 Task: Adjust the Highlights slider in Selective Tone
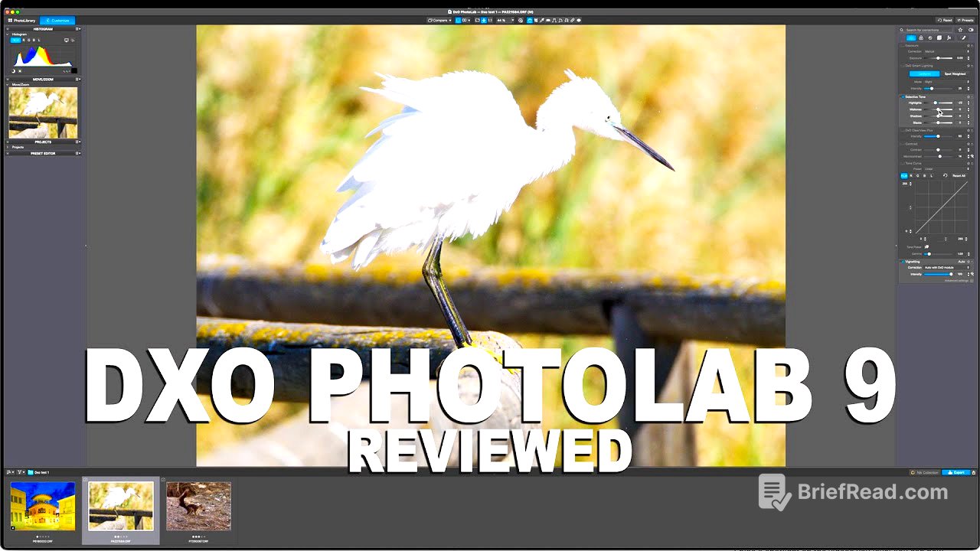click(938, 103)
